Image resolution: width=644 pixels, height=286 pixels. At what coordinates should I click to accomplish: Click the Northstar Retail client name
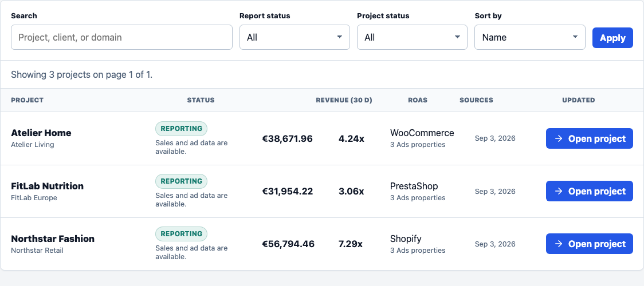point(37,250)
